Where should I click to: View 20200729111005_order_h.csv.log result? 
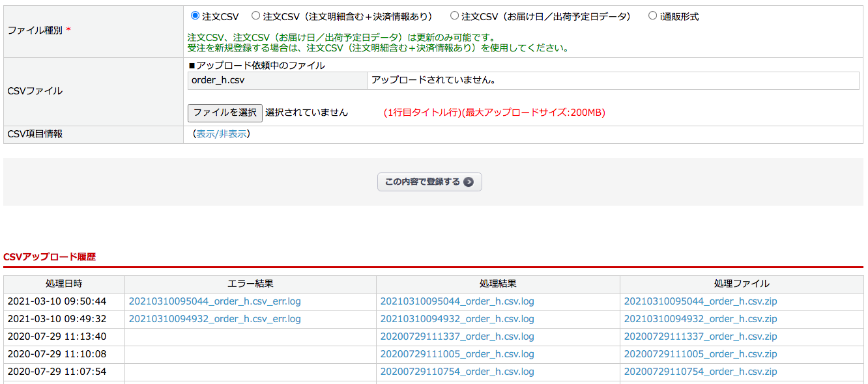457,354
